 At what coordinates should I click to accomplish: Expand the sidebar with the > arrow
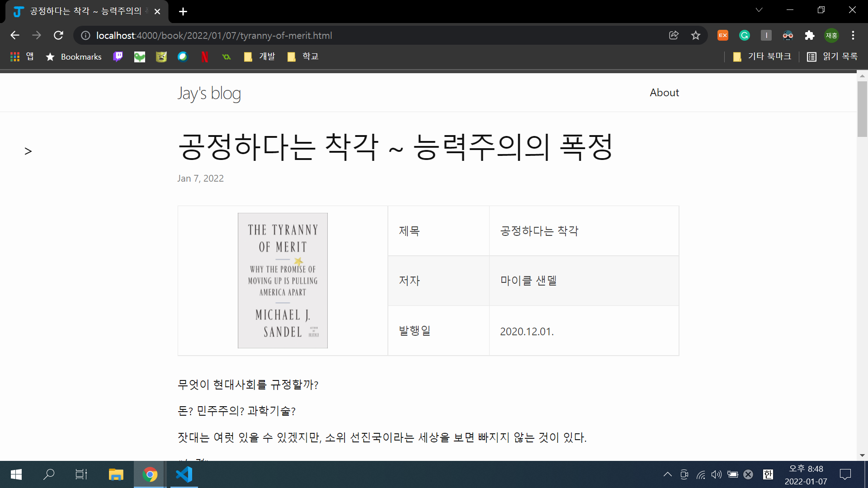tap(28, 151)
